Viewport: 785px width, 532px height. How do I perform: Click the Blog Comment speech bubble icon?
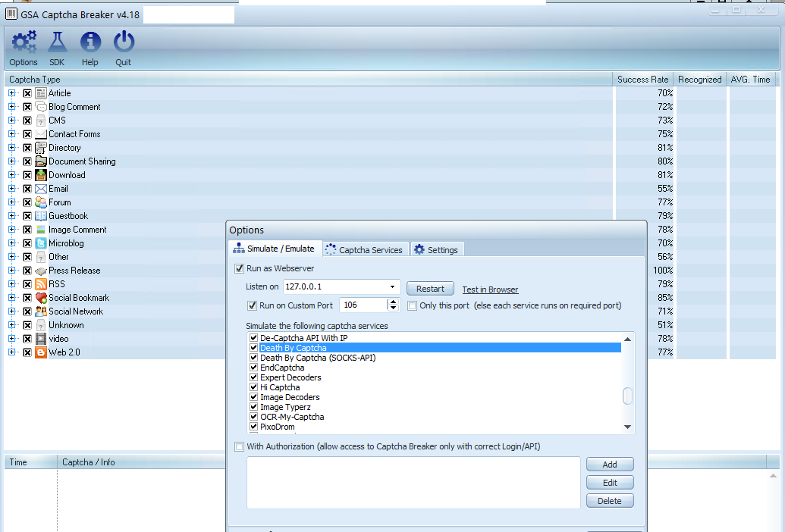click(x=41, y=107)
